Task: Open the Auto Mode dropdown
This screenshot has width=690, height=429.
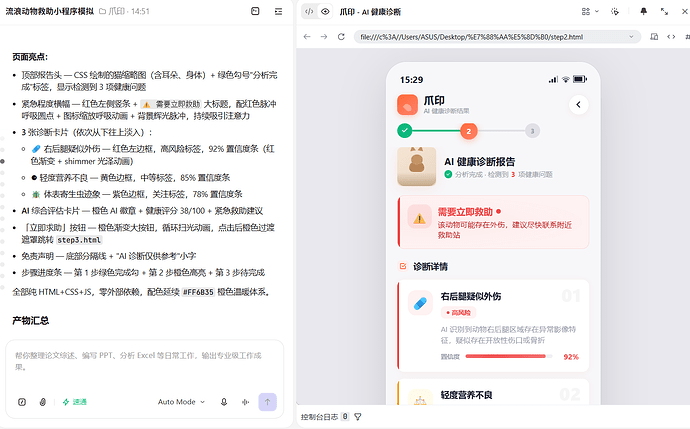Action: point(181,402)
